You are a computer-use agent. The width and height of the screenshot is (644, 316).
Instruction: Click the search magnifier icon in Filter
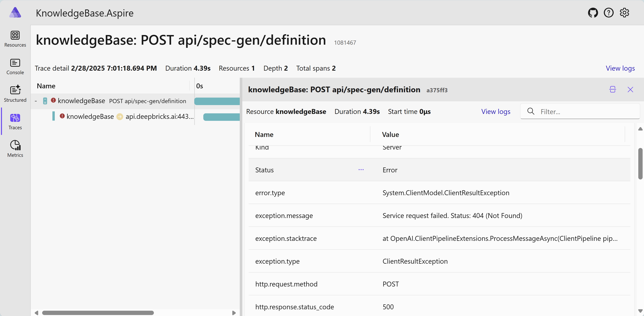click(531, 111)
